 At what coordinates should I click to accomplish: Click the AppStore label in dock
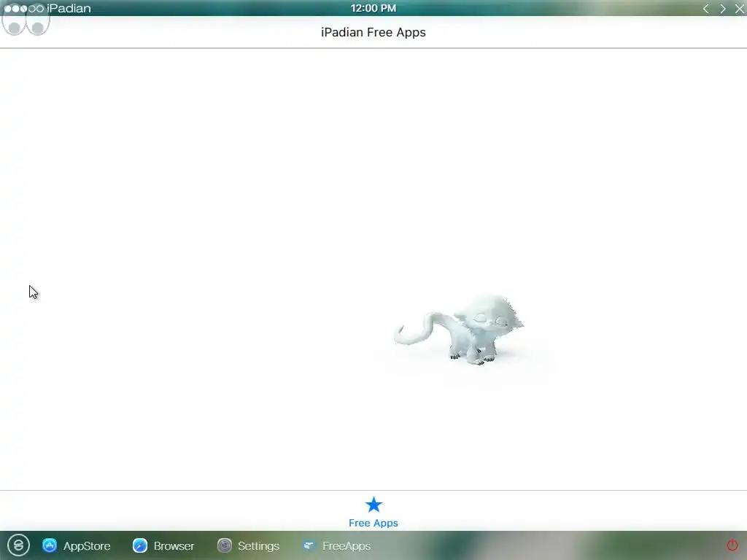(87, 545)
